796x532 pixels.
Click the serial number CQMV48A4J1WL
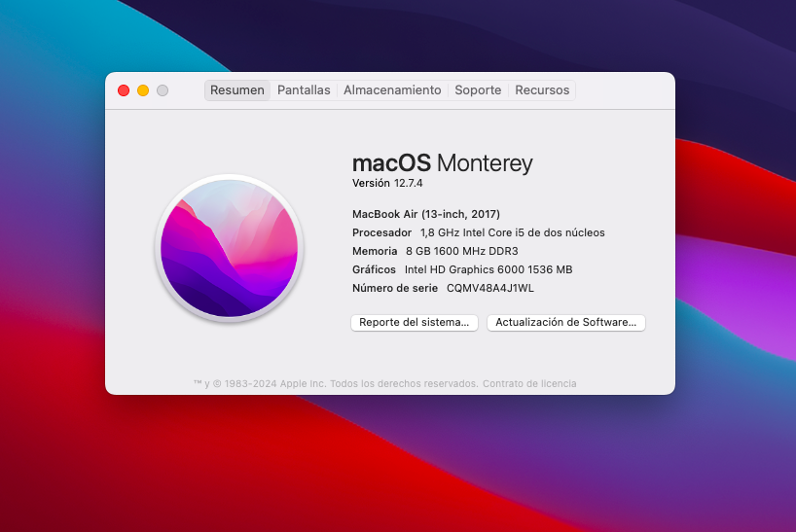[x=490, y=289]
